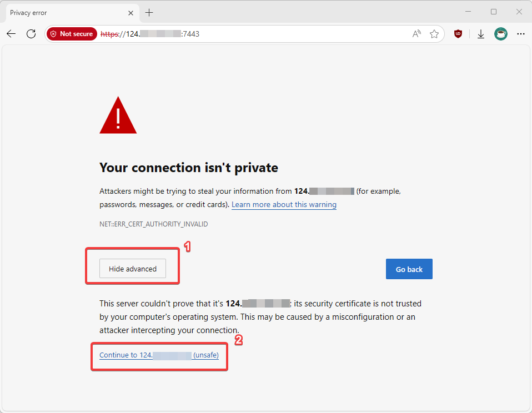532x413 pixels.
Task: Click NET::ERR_CERT_AUTHORITY_INVALID error code text
Action: click(154, 224)
